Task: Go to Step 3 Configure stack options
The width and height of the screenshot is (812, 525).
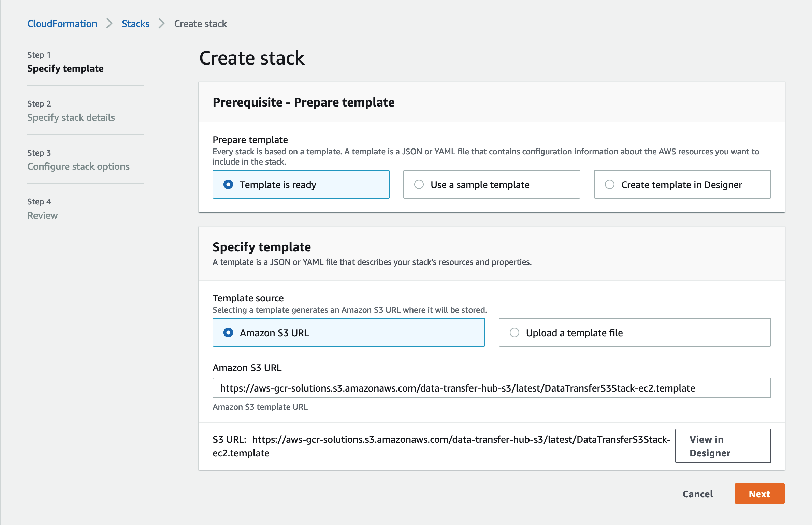Action: coord(78,166)
